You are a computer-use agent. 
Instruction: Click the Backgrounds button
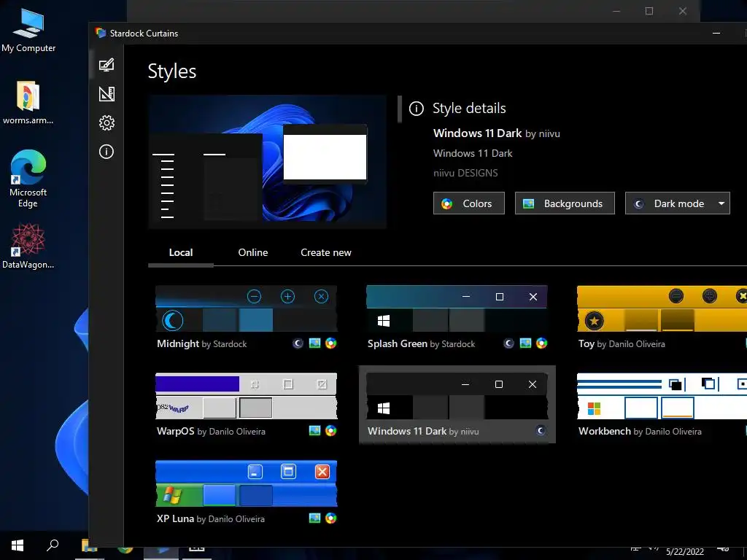565,203
